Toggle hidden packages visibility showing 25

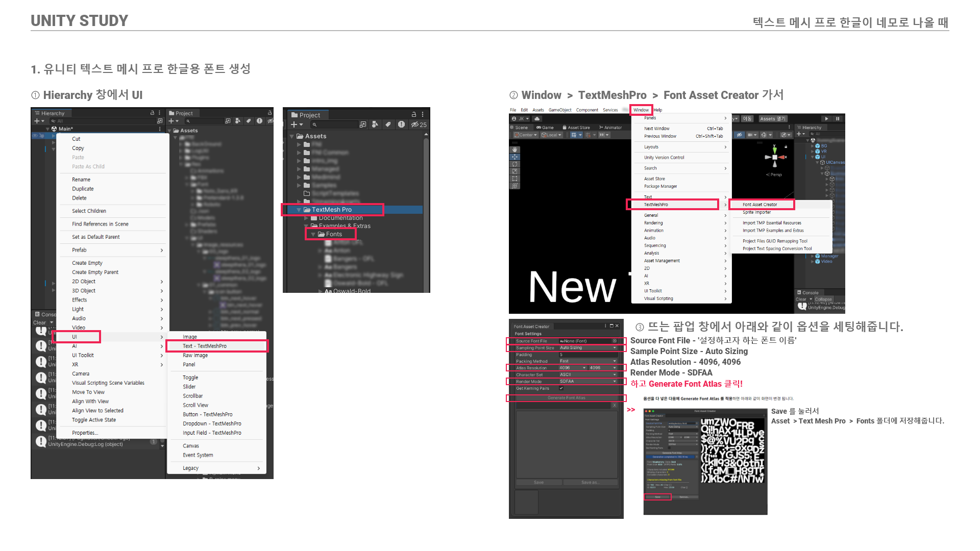tap(419, 124)
